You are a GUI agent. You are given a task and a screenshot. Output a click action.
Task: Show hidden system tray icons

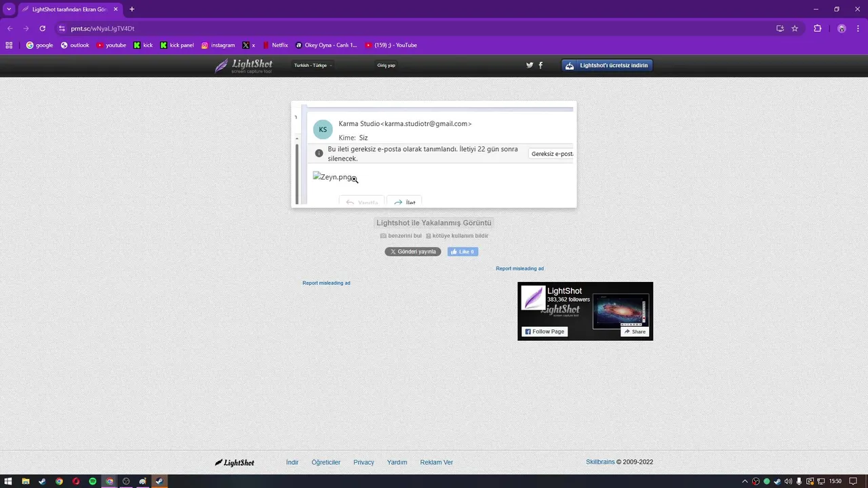tap(745, 481)
